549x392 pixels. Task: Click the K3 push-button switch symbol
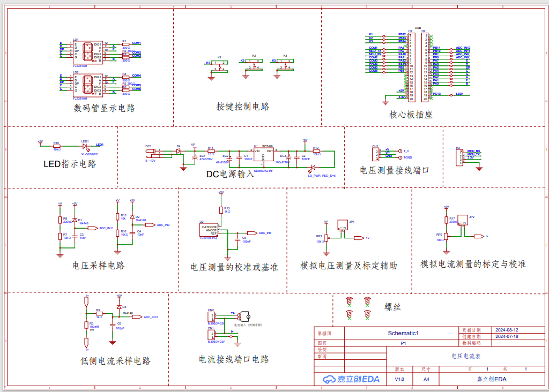pos(285,65)
